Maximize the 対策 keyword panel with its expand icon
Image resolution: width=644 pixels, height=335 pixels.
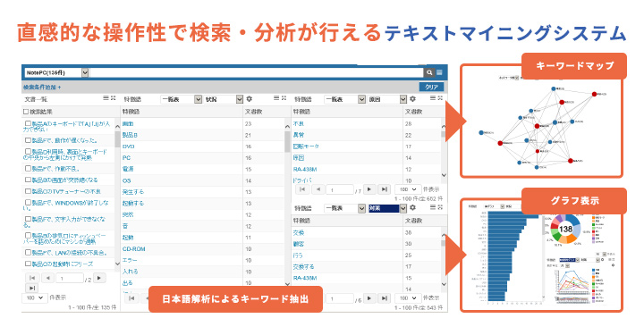click(440, 207)
